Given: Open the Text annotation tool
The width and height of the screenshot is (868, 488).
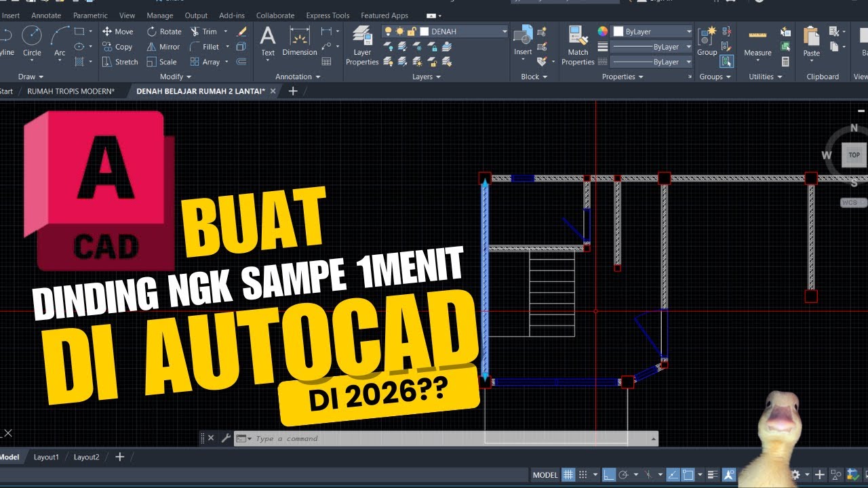Looking at the screenshot, I should [x=268, y=41].
